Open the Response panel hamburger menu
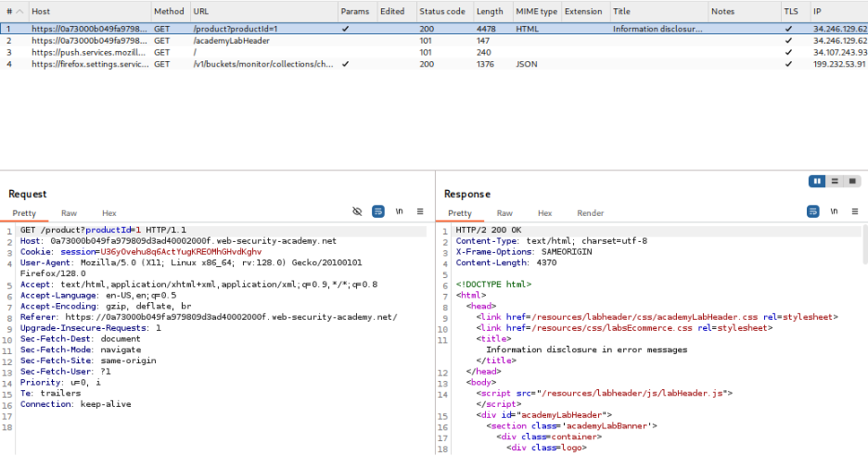The image size is (868, 456). [854, 211]
